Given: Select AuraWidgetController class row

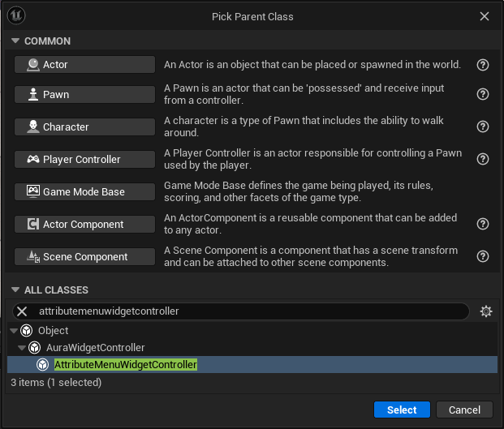Looking at the screenshot, I should pos(95,348).
